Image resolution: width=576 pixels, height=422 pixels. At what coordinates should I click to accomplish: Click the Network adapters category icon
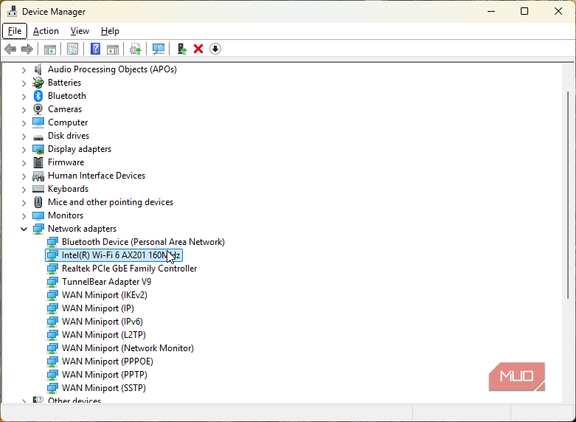pyautogui.click(x=38, y=229)
